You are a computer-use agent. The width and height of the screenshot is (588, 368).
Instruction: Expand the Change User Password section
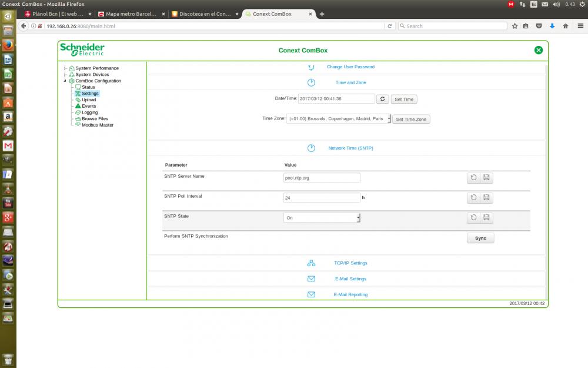(x=350, y=67)
